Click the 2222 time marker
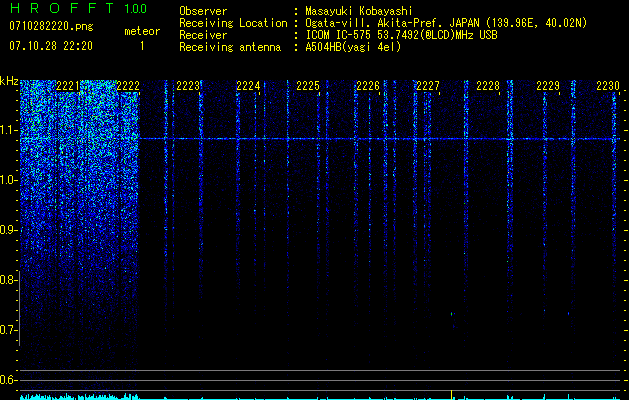Screen dimensions: 629x400 click(128, 86)
